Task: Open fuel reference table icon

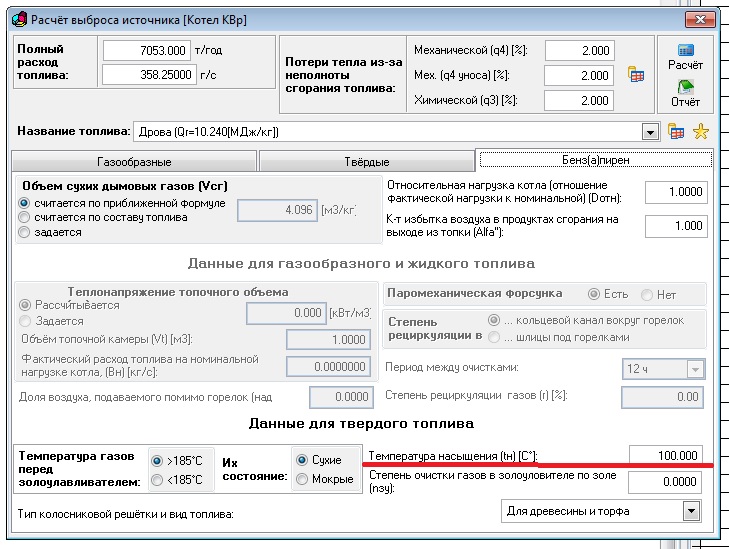Action: tap(676, 131)
